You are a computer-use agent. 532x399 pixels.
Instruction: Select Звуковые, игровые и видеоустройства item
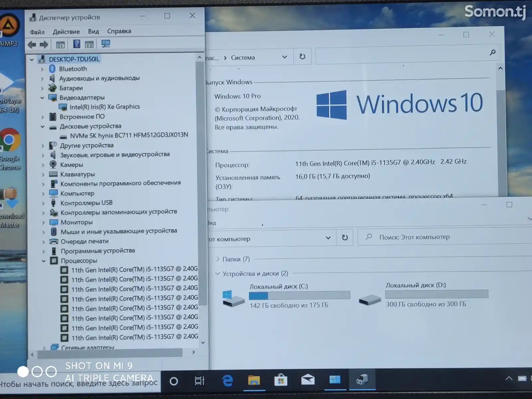coord(115,155)
